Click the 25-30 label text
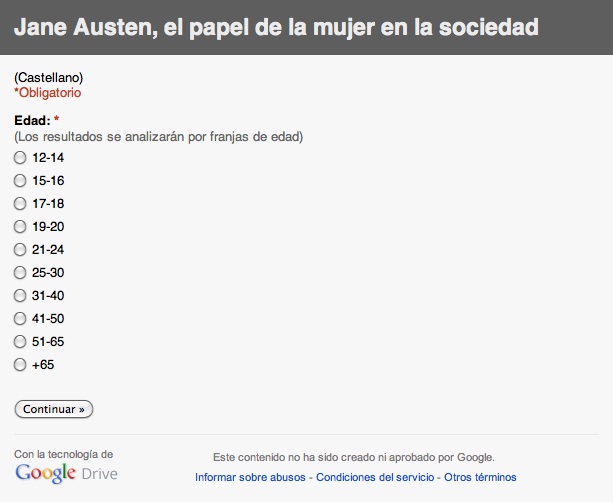This screenshot has width=613, height=502. (x=48, y=273)
